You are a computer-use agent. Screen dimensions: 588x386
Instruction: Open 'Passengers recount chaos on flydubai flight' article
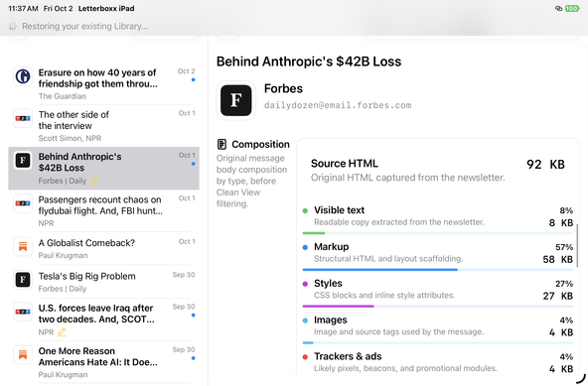click(104, 211)
